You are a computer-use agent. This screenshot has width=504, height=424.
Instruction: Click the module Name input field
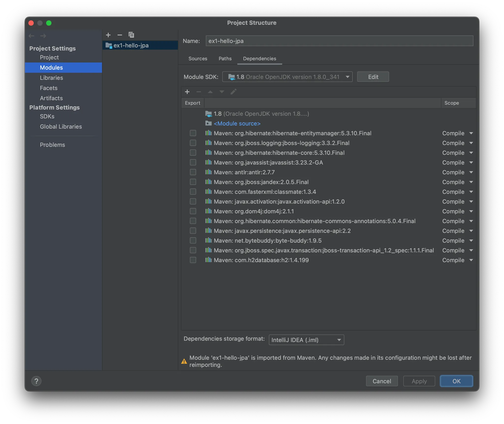(339, 41)
